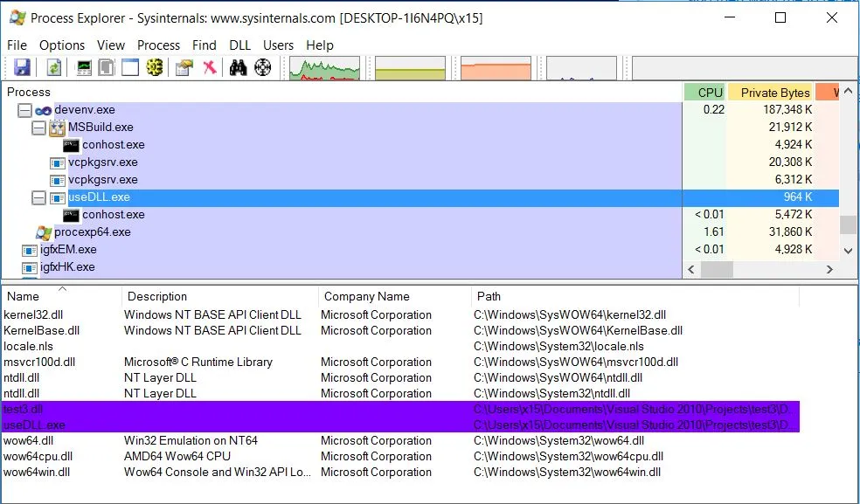This screenshot has height=504, width=860.
Task: Click the yellow gear DLL view icon
Action: coord(155,67)
